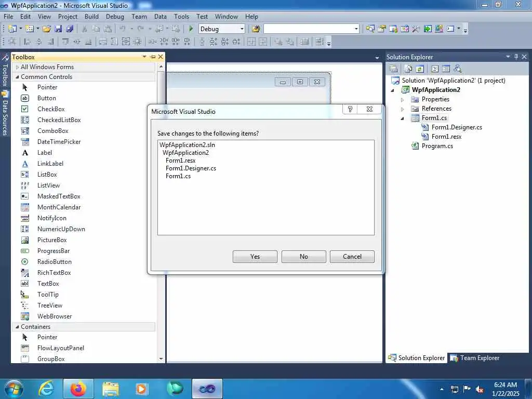Select WpfApplication2.sln in the save list

pos(187,145)
